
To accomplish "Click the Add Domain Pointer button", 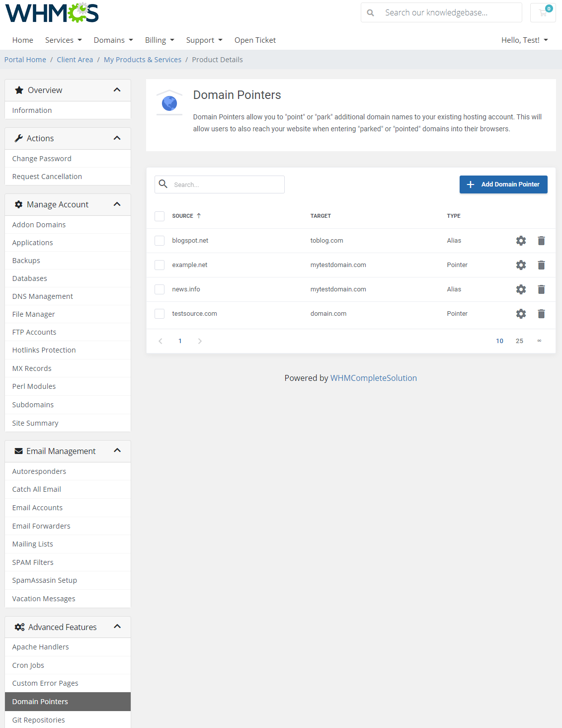I will 503,184.
